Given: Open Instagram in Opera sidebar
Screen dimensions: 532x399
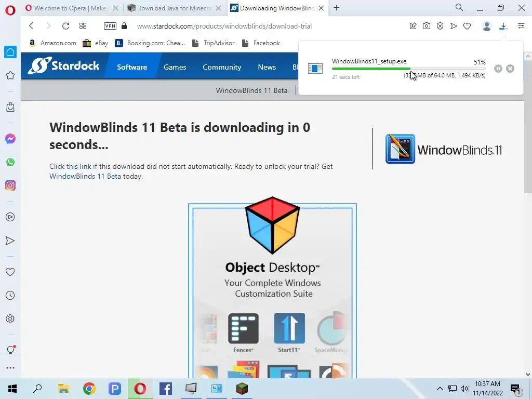Looking at the screenshot, I should (10, 185).
